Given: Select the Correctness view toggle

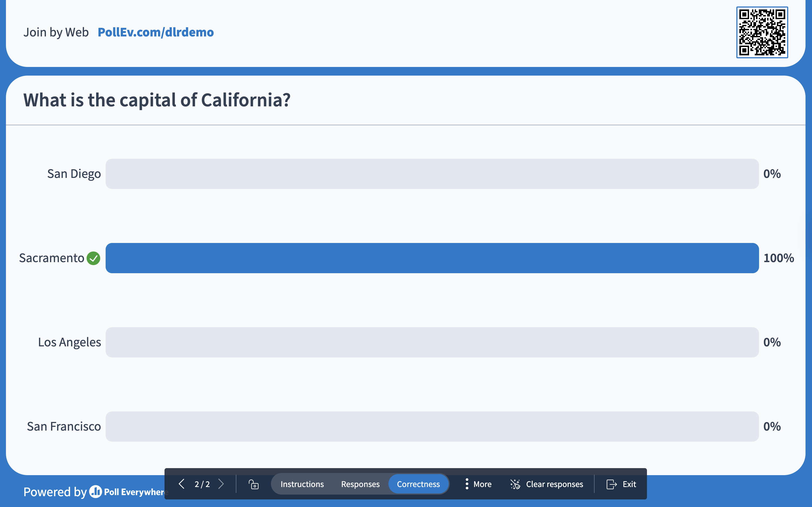Looking at the screenshot, I should (418, 484).
